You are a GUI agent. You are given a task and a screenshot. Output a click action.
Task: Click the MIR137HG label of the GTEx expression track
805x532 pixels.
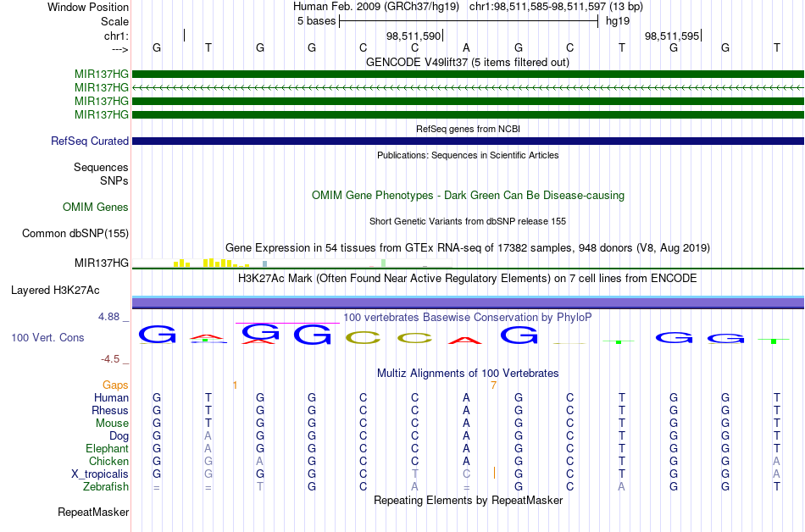101,263
